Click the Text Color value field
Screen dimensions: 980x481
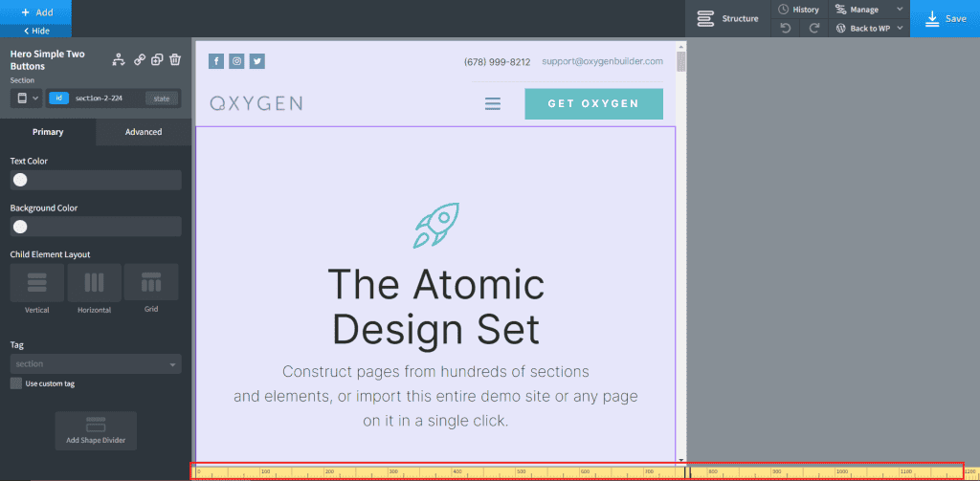pos(96,180)
